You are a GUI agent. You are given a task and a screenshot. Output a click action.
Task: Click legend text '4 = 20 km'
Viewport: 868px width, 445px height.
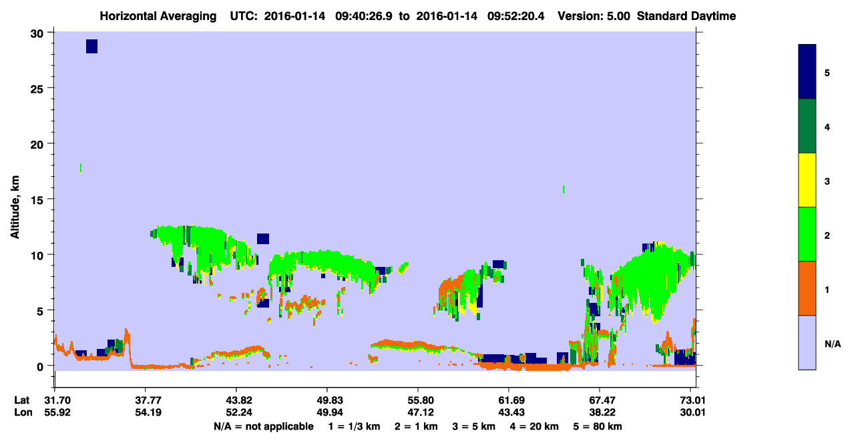(535, 426)
